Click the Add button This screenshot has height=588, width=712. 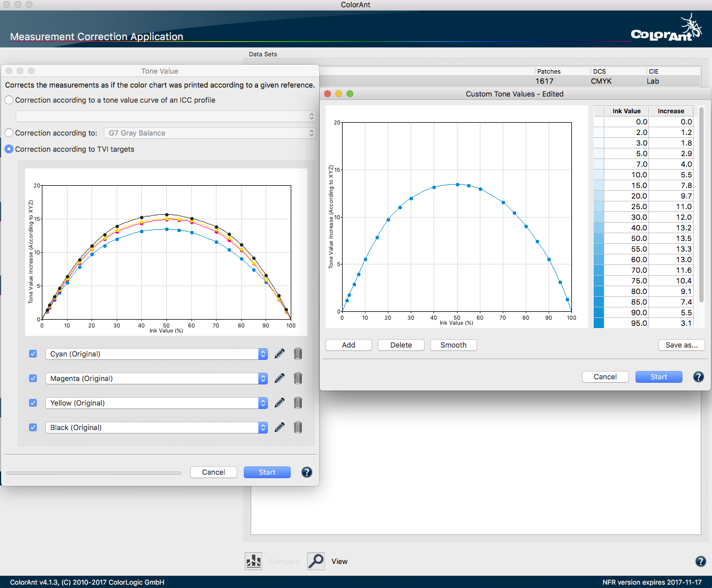(x=349, y=345)
